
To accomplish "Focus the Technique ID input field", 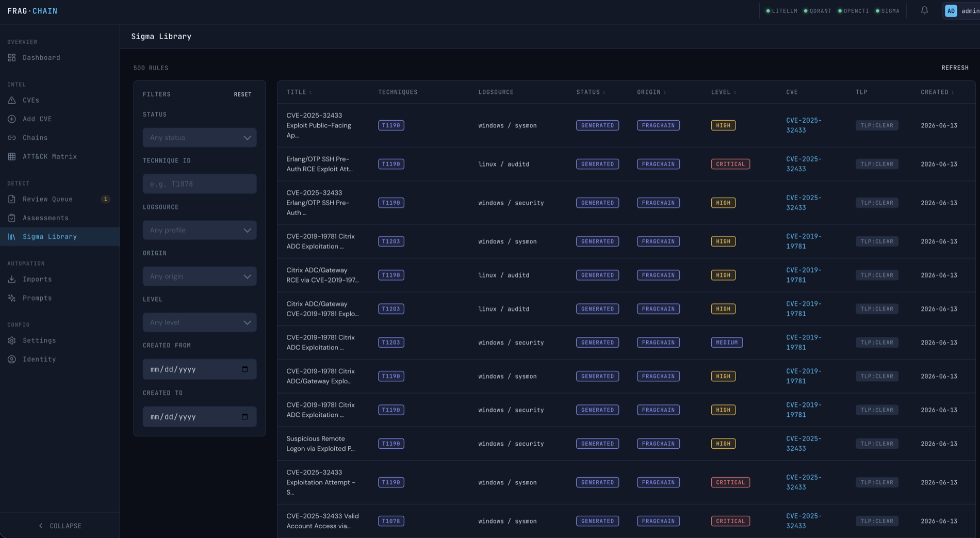I will tap(200, 184).
